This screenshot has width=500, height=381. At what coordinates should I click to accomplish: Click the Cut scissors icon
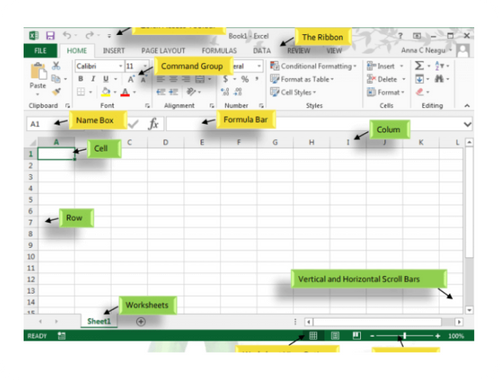56,66
